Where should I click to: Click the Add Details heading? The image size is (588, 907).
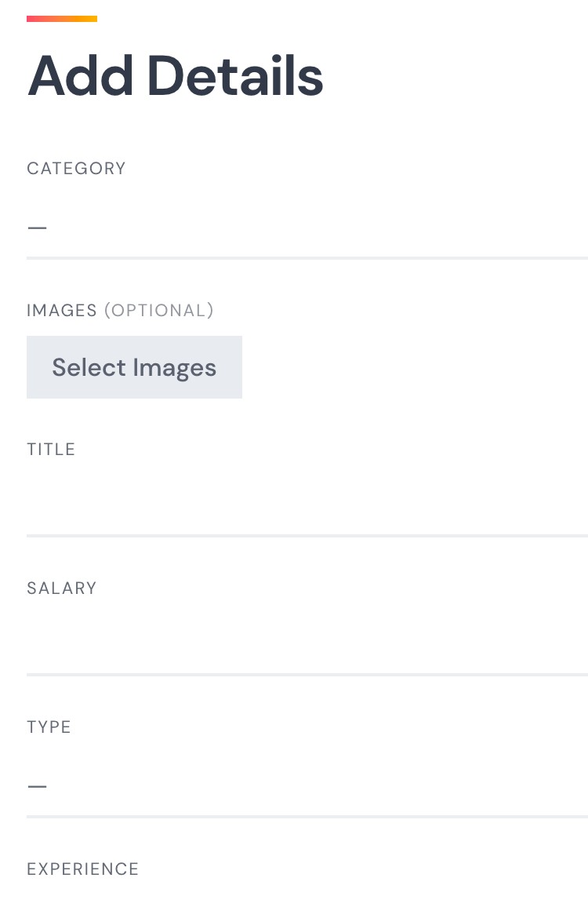(x=174, y=75)
